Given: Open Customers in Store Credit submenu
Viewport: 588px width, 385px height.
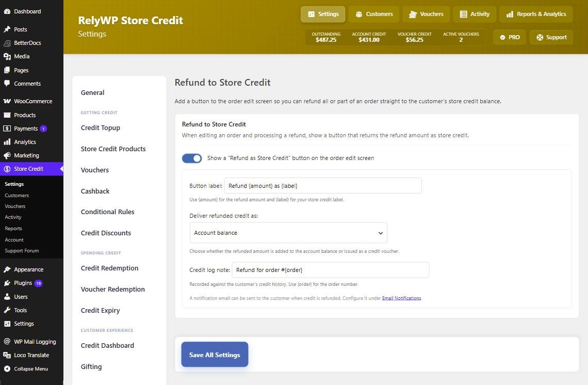Looking at the screenshot, I should pyautogui.click(x=17, y=196).
